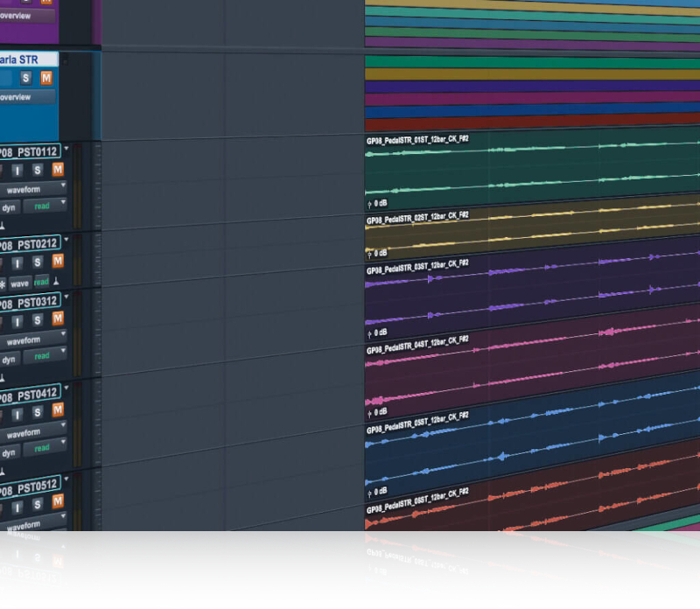
Task: Toggle mute on PST0512 track
Action: (x=58, y=501)
